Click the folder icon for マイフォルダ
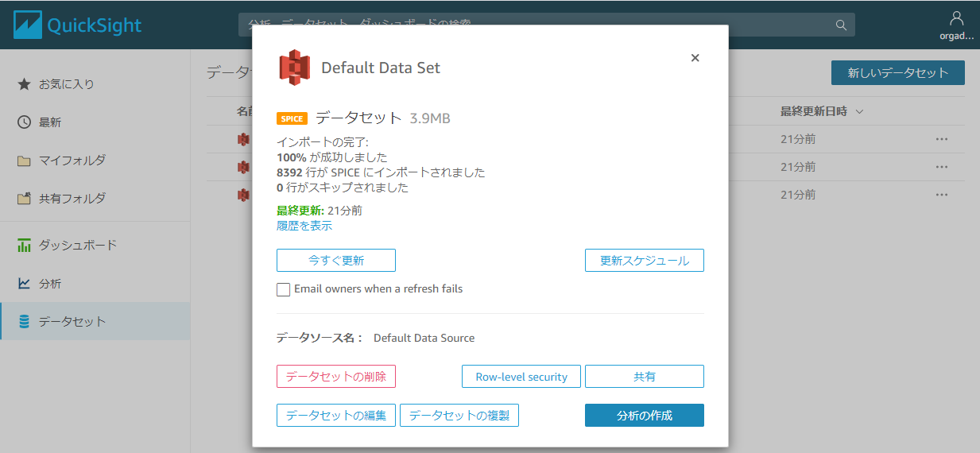The height and width of the screenshot is (453, 980). click(x=24, y=161)
